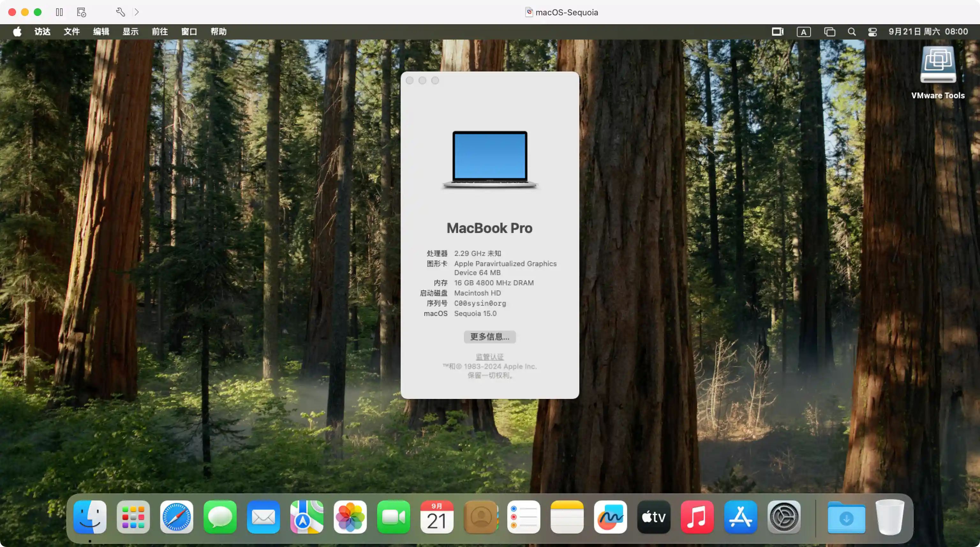Open the 帮助 menu

219,32
